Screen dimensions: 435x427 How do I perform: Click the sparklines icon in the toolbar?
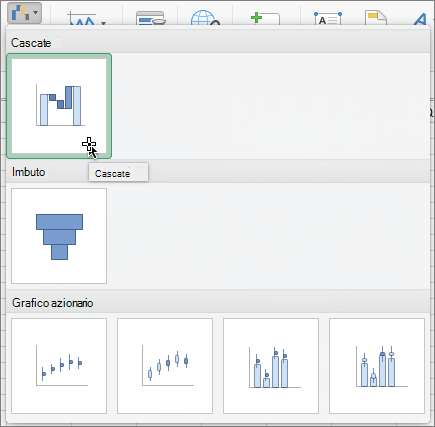click(x=82, y=19)
